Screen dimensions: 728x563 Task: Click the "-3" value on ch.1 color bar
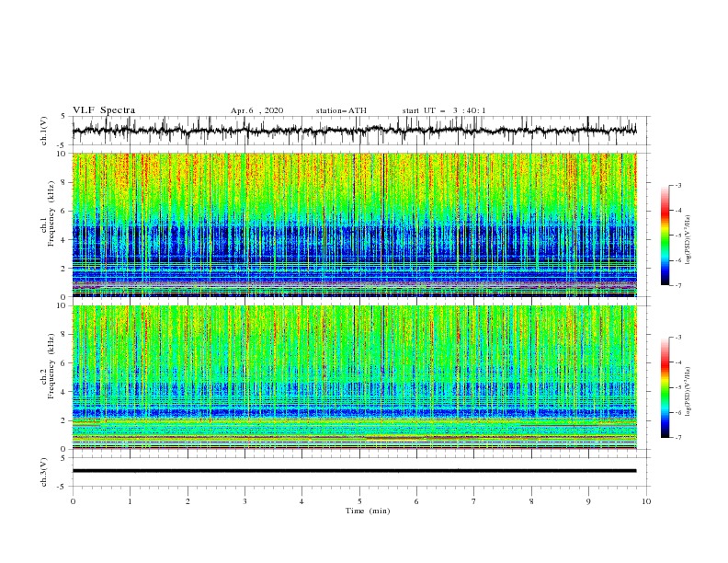(x=677, y=185)
